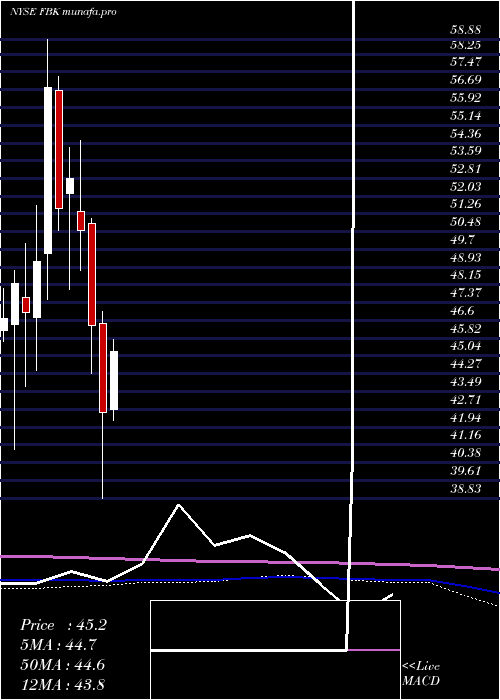Select the 40.38 price axis label
500x700 pixels.
point(466,453)
